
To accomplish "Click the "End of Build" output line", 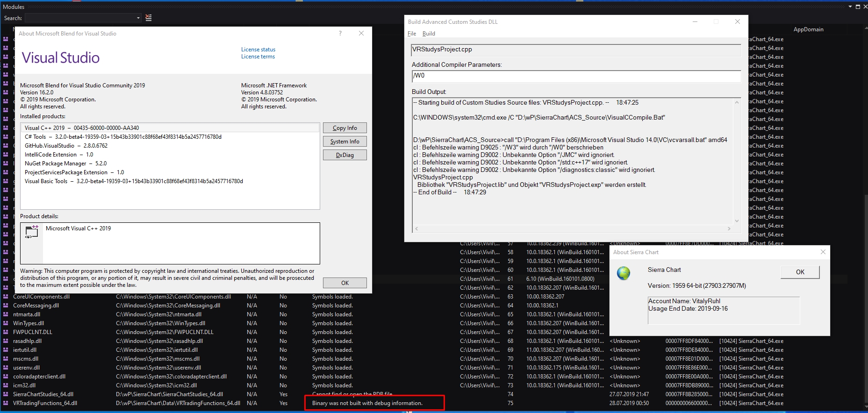I will coord(450,192).
